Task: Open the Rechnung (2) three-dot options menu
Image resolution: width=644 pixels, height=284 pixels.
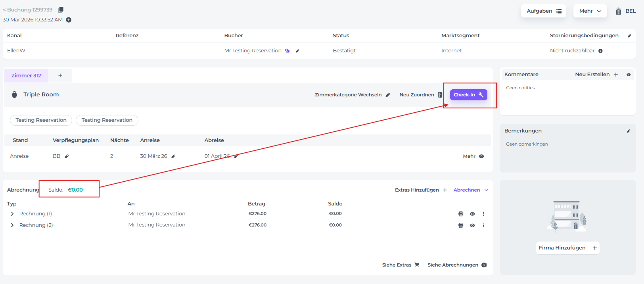Action: 483,225
